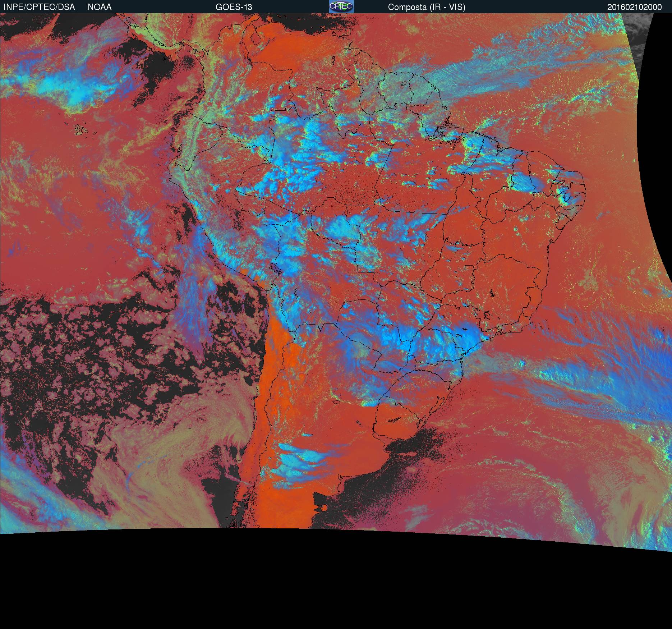Click the GOES-13 satellite label
672x629 pixels.
(x=234, y=7)
